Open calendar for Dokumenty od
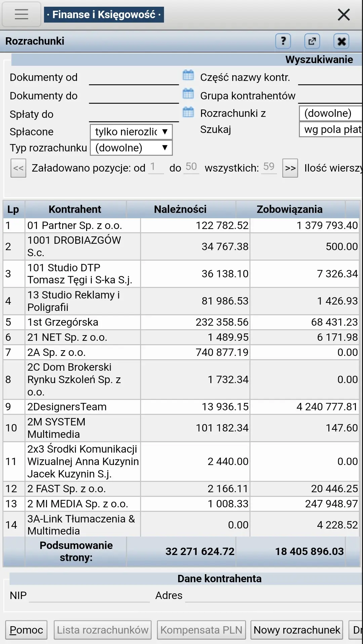The height and width of the screenshot is (644, 363). (188, 75)
